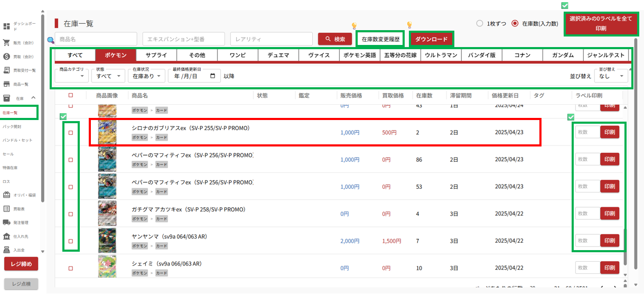Click the 商品名 search field

click(96, 39)
